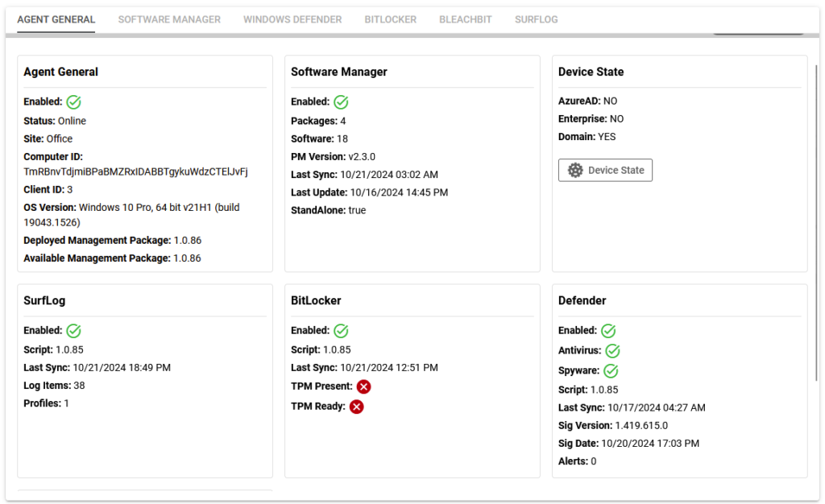Click the BitLocker enabled checkmark icon

(x=341, y=331)
